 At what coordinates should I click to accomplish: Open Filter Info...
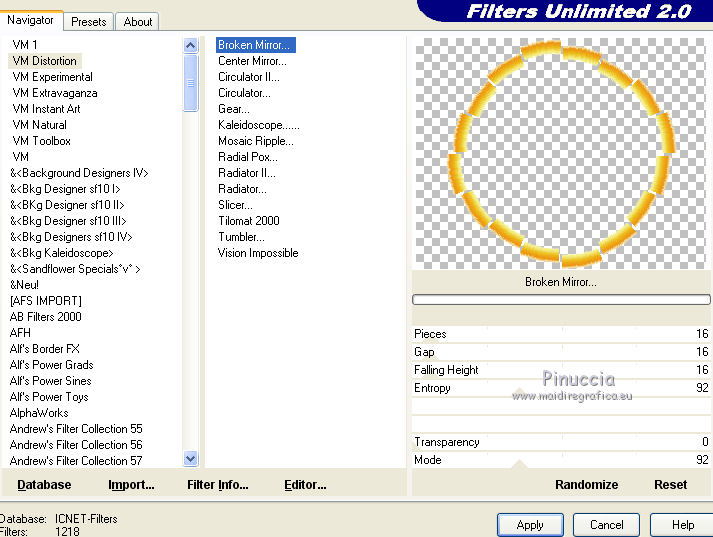[x=218, y=485]
